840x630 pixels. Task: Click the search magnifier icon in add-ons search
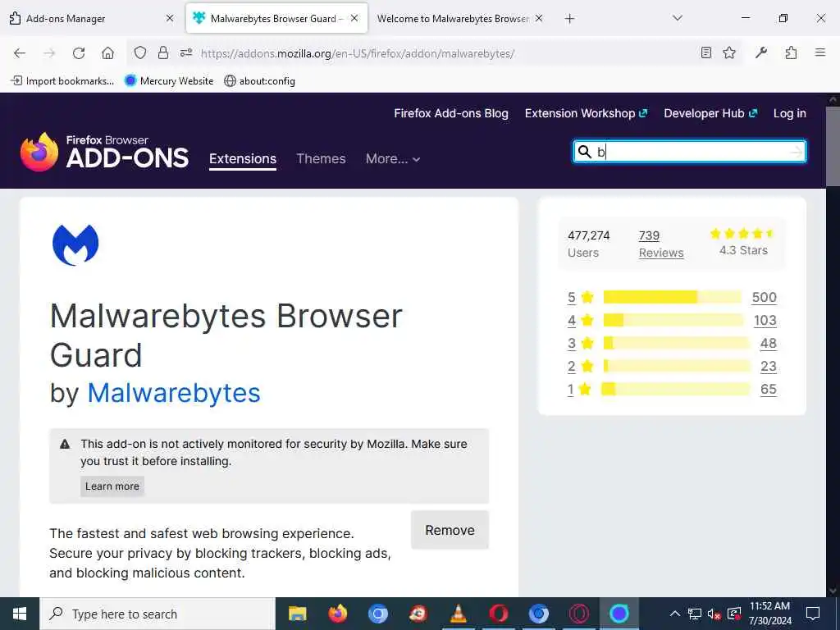[x=584, y=152]
